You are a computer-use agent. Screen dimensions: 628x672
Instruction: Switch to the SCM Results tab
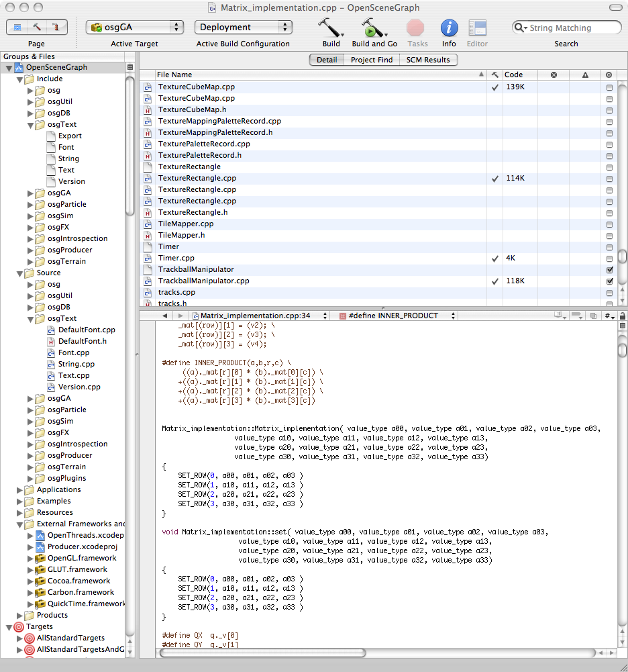tap(427, 60)
